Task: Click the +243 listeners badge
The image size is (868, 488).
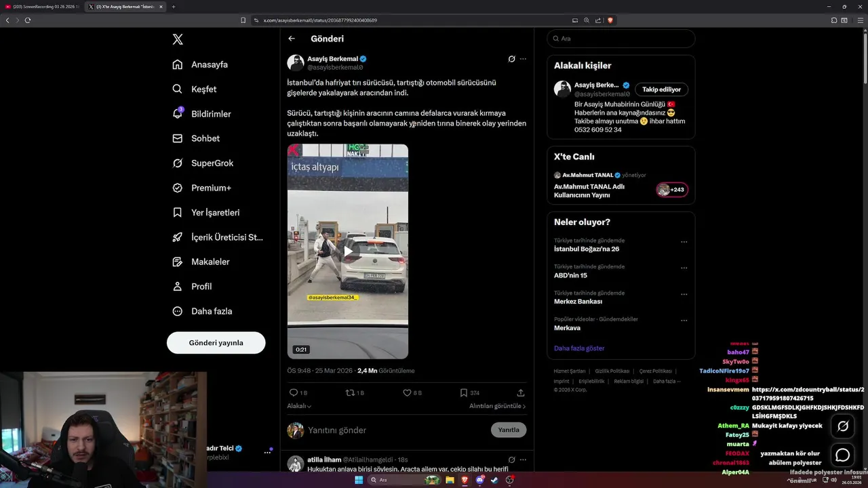Action: (x=672, y=190)
